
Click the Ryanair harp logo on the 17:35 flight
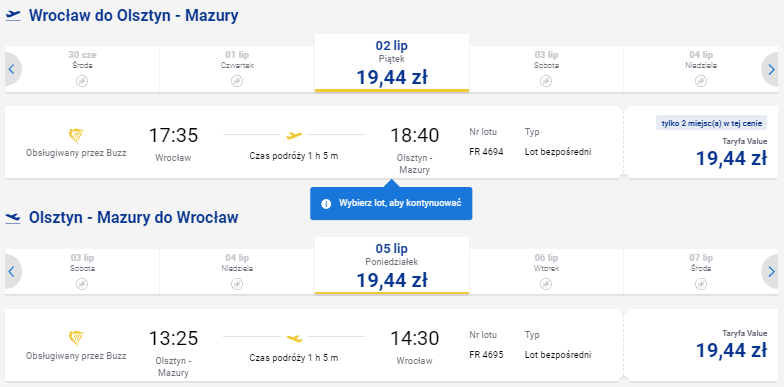click(x=76, y=136)
